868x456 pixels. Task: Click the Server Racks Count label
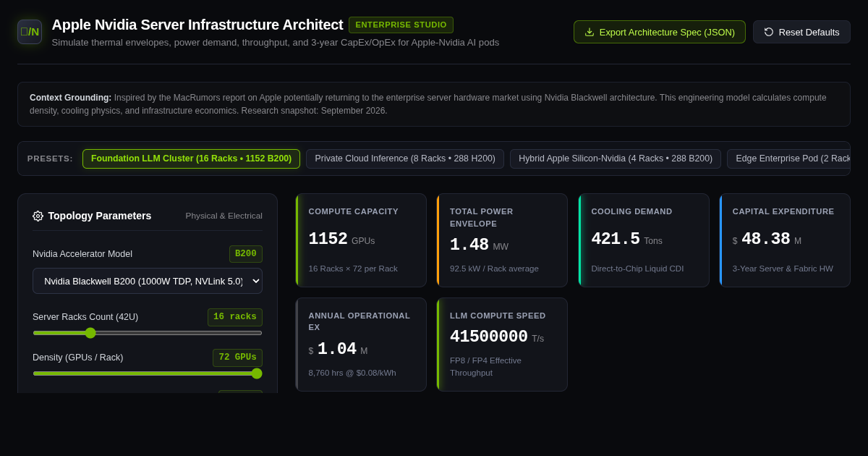click(85, 317)
